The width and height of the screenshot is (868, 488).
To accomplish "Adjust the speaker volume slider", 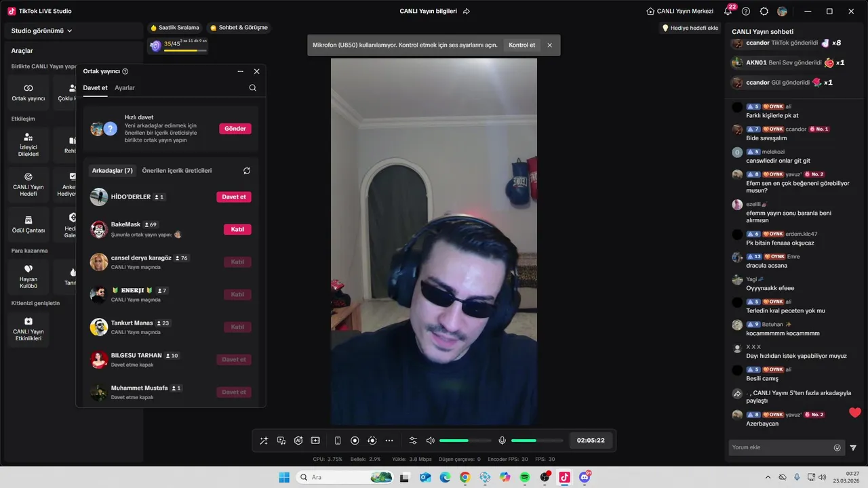I will pos(465,441).
